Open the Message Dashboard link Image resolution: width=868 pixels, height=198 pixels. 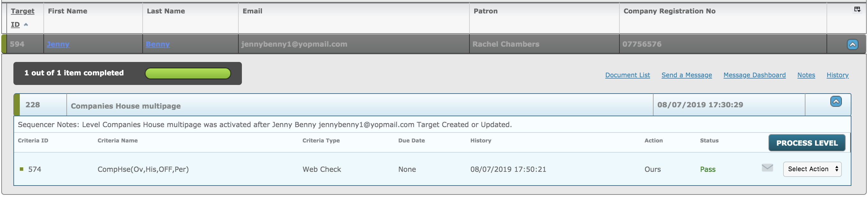754,75
